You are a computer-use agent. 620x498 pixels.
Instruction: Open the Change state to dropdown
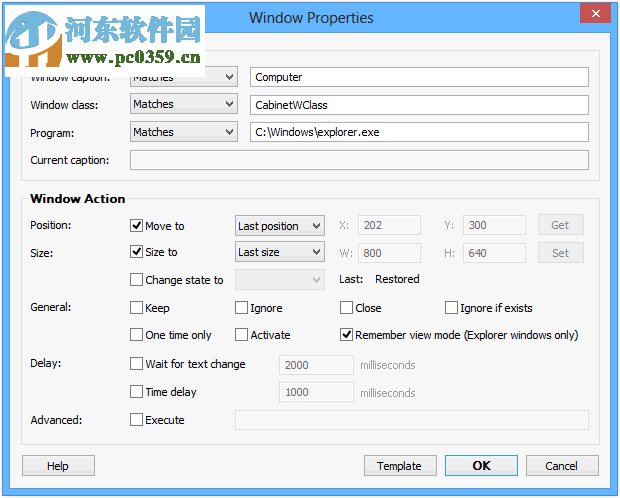point(280,280)
